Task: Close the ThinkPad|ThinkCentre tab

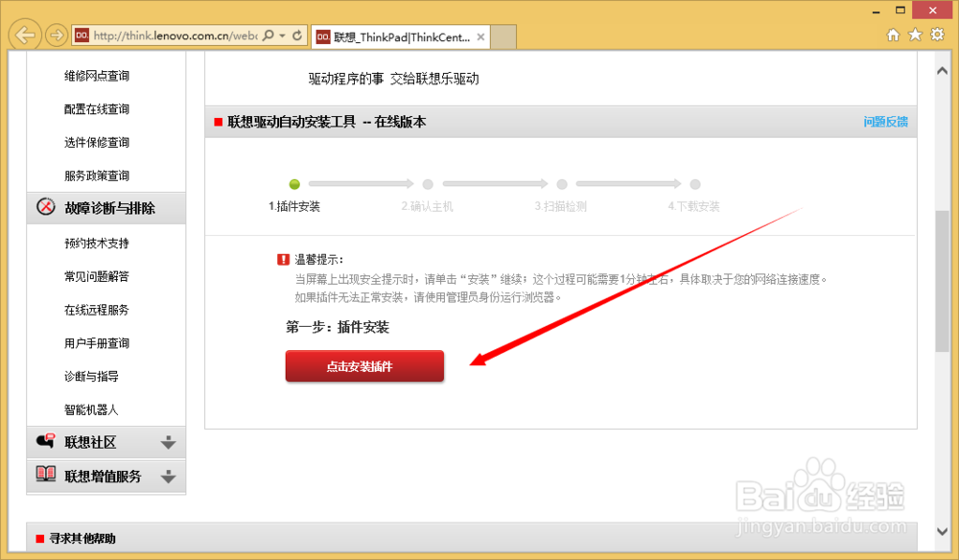Action: point(480,37)
